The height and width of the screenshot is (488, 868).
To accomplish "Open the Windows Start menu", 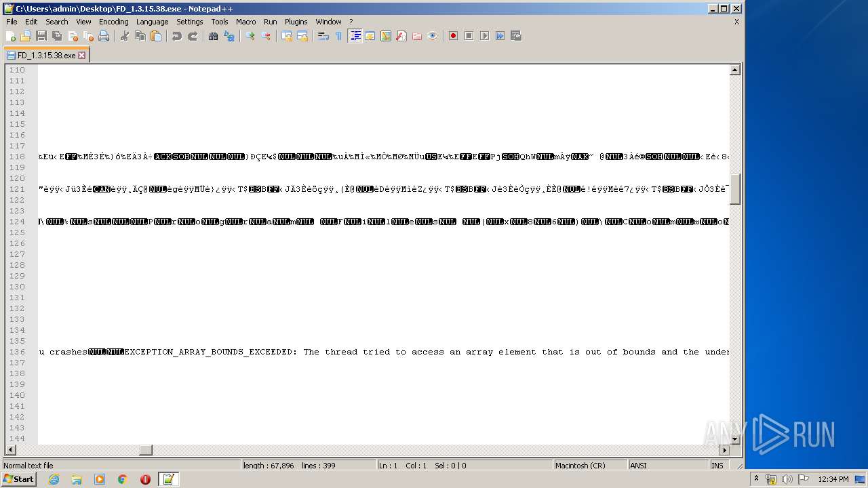I will pos(18,479).
